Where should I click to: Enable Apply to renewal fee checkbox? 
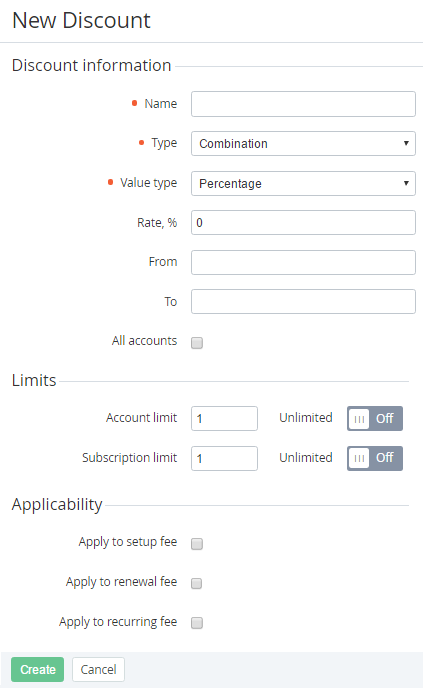(x=197, y=583)
